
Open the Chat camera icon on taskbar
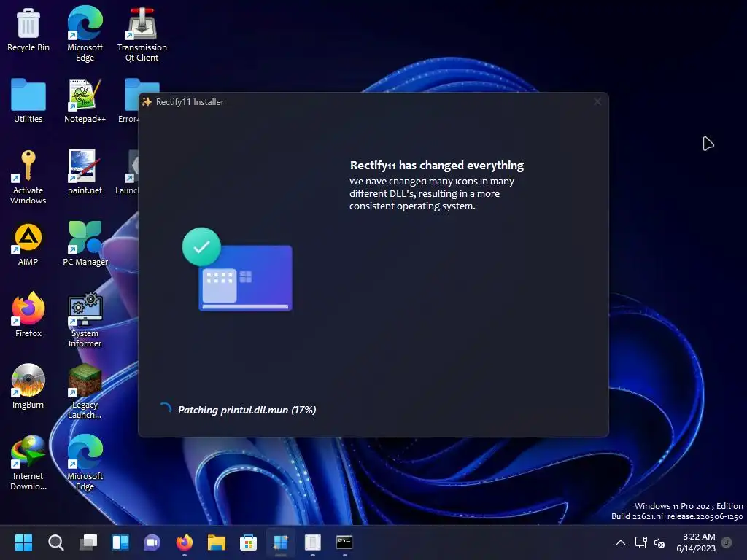coord(152,542)
